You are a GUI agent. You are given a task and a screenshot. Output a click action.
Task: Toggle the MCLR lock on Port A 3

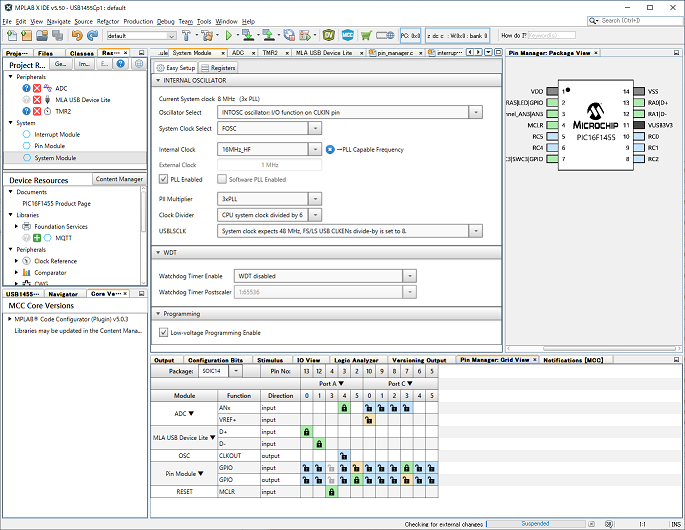click(332, 492)
